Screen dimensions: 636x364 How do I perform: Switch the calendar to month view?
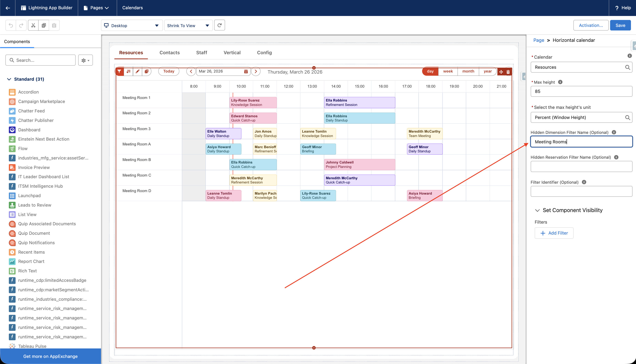[468, 71]
